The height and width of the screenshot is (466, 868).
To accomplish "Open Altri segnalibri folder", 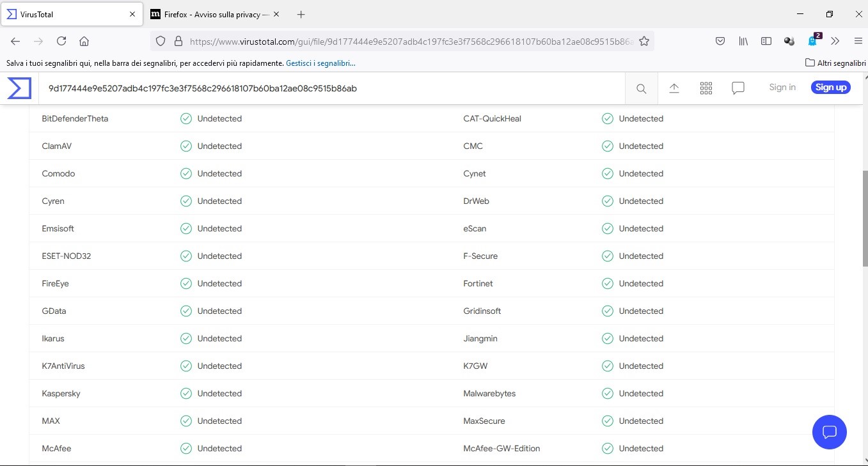I will click(835, 63).
